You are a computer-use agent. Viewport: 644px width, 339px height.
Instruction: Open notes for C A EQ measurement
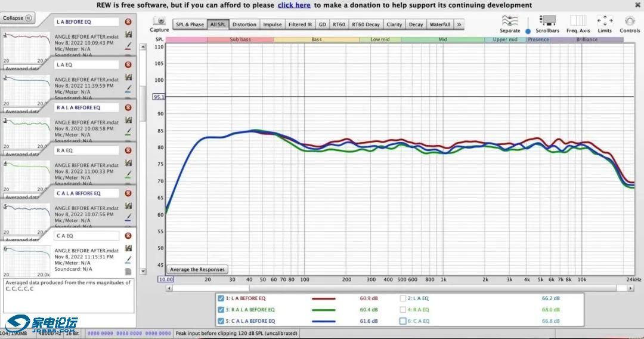pyautogui.click(x=128, y=272)
